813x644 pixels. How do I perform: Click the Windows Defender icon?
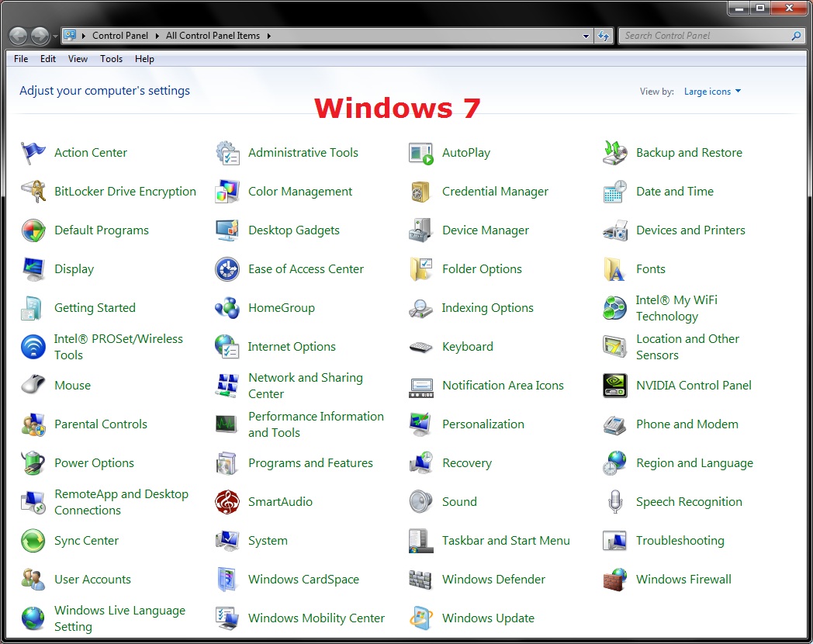(x=420, y=579)
